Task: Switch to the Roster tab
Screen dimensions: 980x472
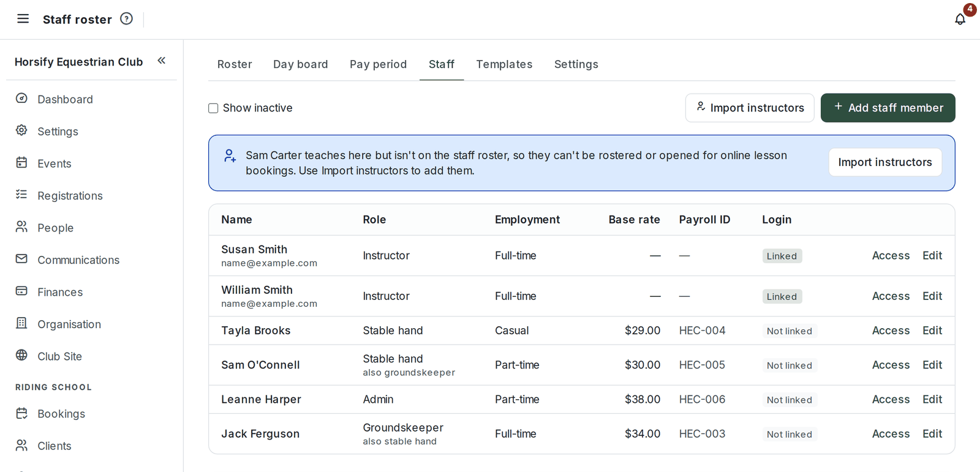Action: pos(235,64)
